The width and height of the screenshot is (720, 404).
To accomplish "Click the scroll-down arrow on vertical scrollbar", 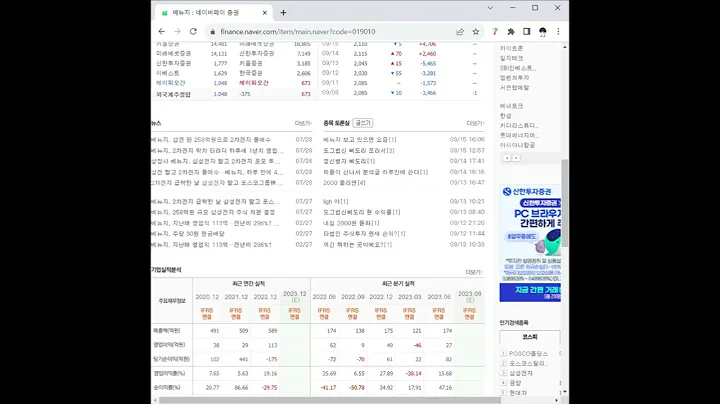I will coord(565,392).
